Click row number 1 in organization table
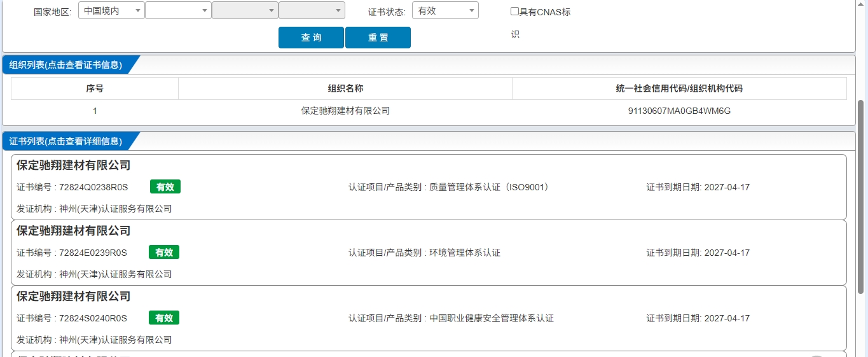This screenshot has height=357, width=868. tap(95, 111)
